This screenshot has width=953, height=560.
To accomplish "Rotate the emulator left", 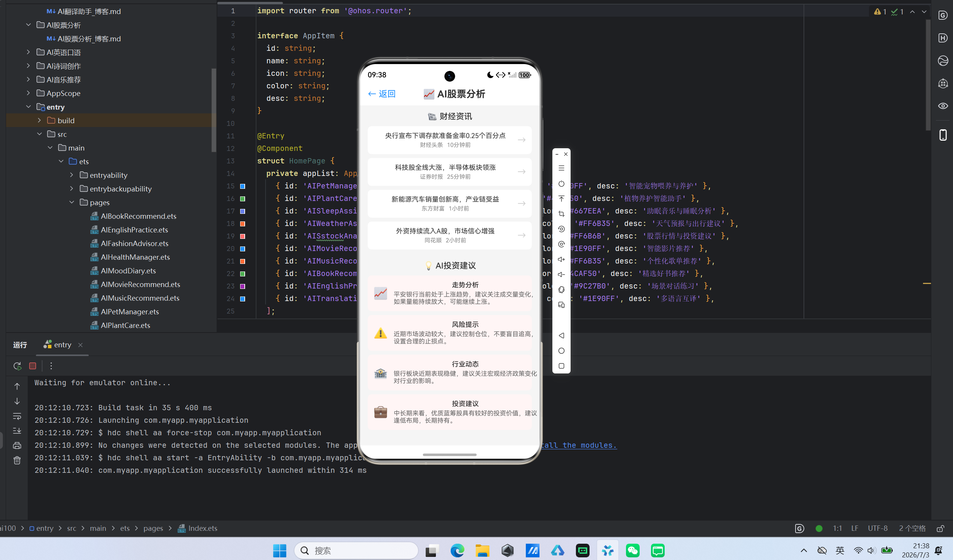I will click(x=561, y=229).
